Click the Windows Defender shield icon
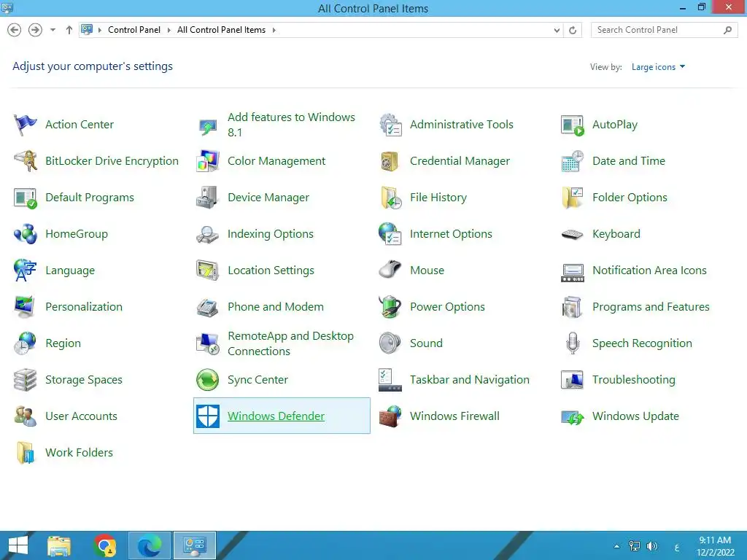 coord(208,416)
